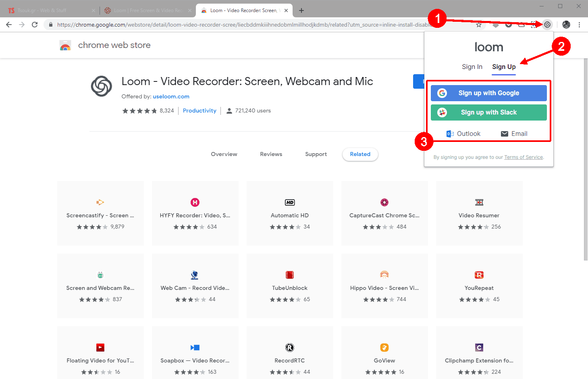The image size is (588, 379).
Task: Open the Chrome profile avatar
Action: [x=566, y=25]
